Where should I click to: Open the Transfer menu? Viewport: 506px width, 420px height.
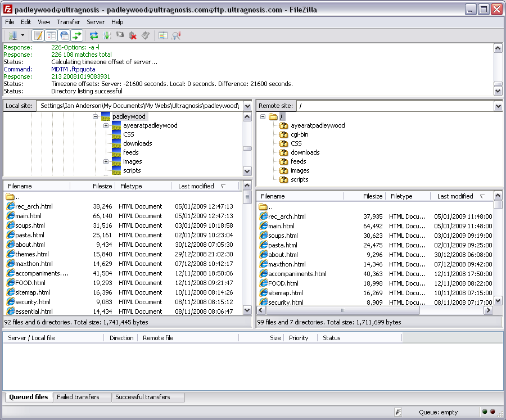tap(68, 22)
